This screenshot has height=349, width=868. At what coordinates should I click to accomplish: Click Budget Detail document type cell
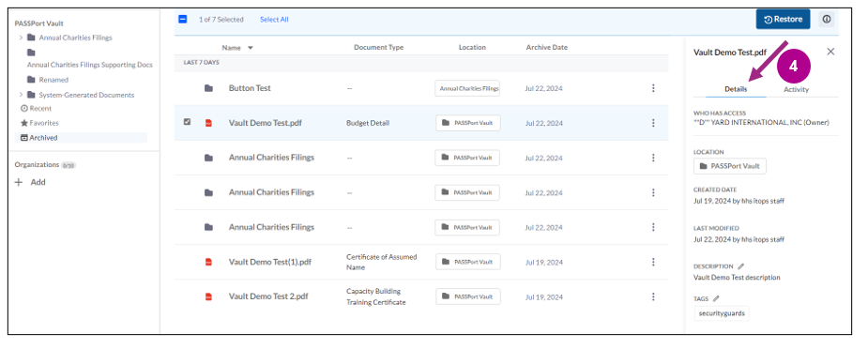tap(368, 123)
